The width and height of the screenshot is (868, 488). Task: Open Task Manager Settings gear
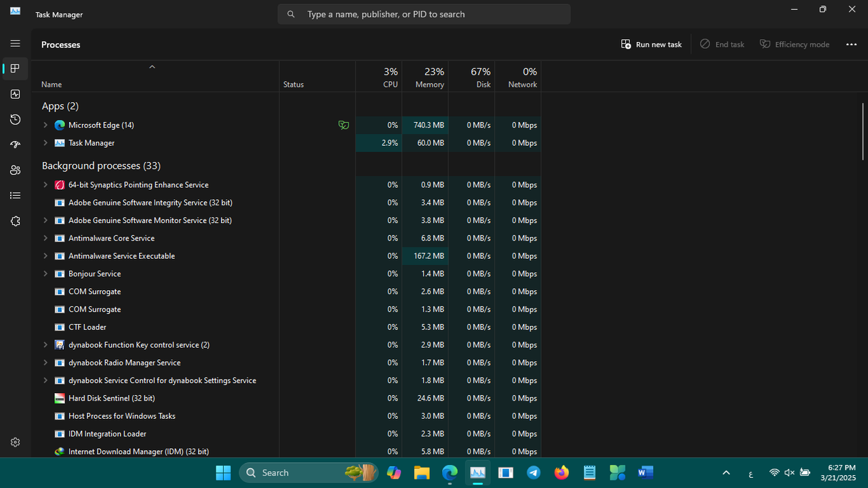[x=15, y=442]
